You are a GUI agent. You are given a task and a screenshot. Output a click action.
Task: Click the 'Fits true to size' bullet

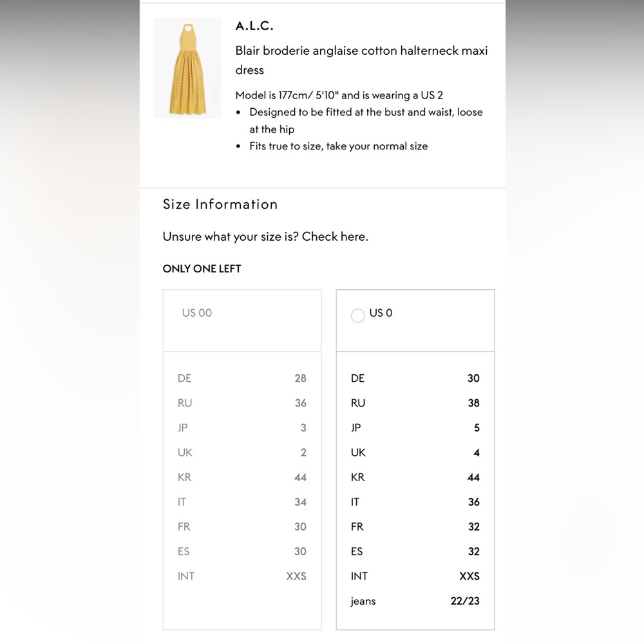click(x=339, y=146)
